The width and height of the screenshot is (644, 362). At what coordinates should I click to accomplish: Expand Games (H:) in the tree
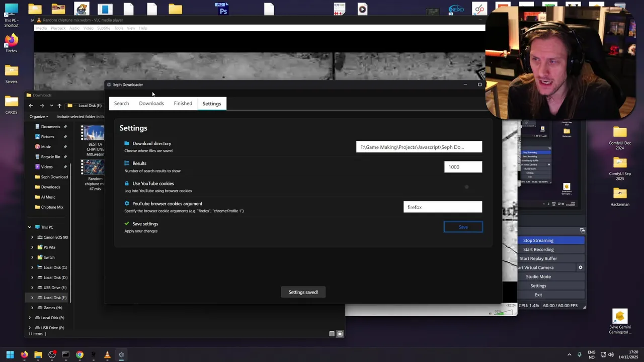pos(32,308)
